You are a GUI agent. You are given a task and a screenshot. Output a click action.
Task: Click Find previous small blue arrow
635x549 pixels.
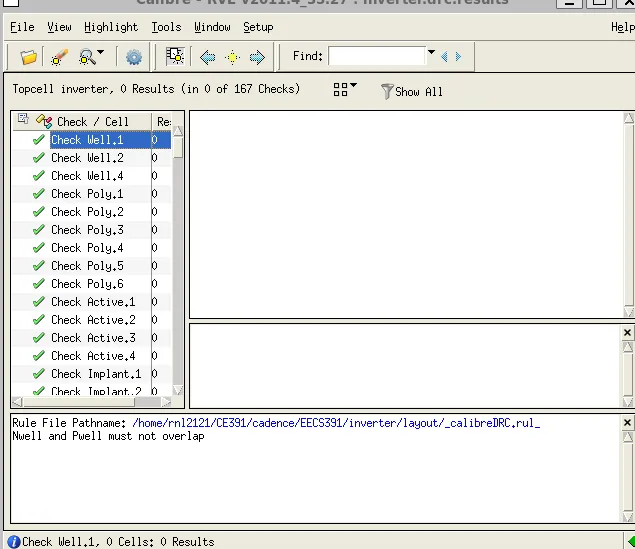pos(444,56)
